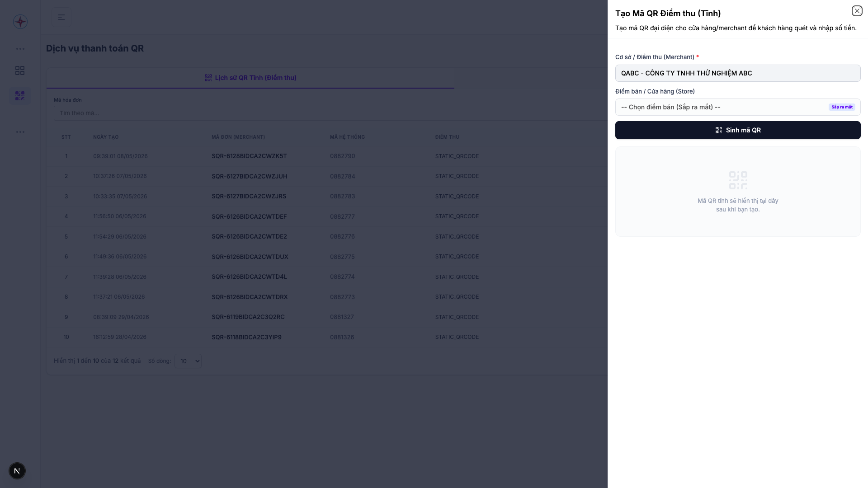Close the Tạo Mã QR panel
This screenshot has height=488, width=868.
click(857, 11)
